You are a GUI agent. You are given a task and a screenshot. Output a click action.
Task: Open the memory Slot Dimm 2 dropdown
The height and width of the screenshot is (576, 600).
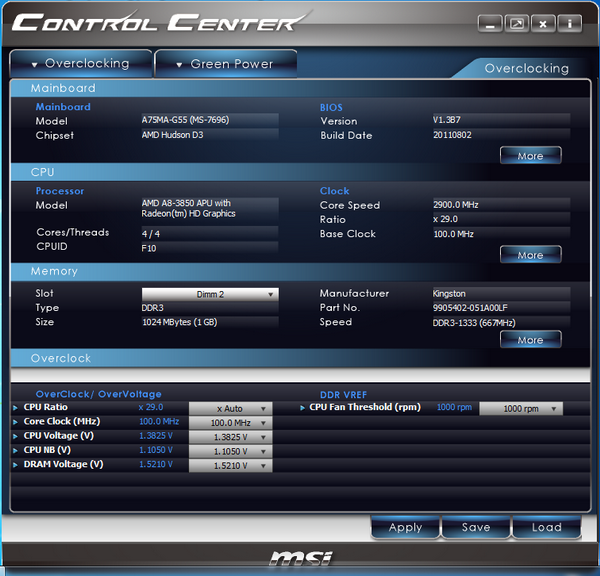click(x=210, y=294)
